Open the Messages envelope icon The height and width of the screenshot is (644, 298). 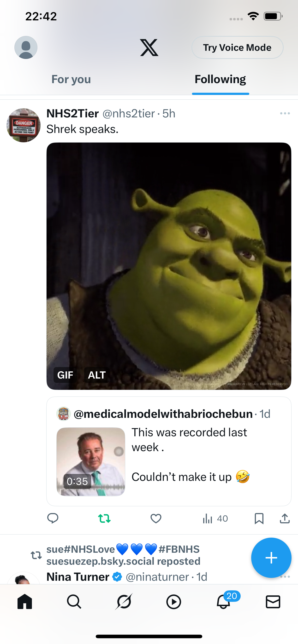pos(273,602)
